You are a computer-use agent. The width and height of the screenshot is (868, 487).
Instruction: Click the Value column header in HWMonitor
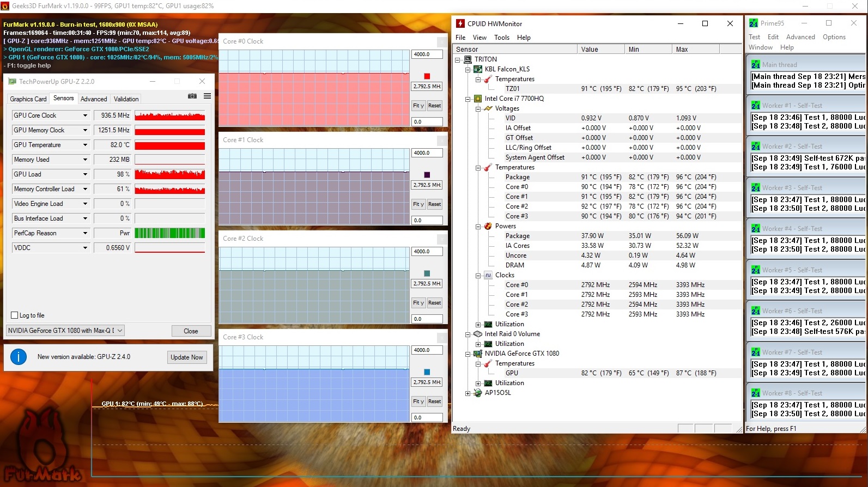[x=601, y=50]
